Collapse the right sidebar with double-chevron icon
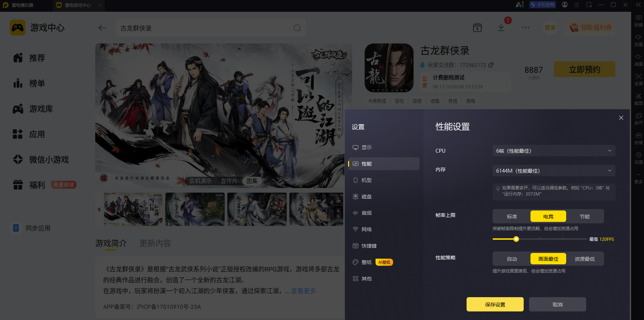This screenshot has height=320, width=644. click(638, 5)
